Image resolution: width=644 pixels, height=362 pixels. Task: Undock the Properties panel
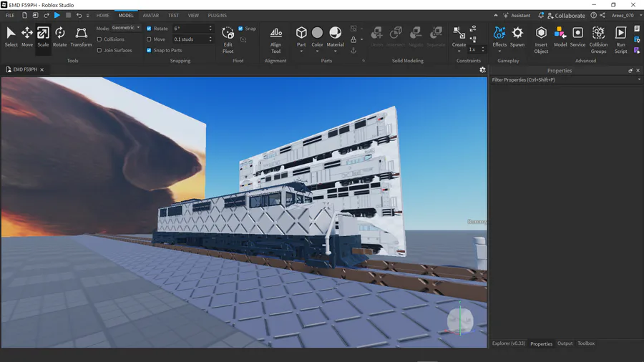point(630,71)
